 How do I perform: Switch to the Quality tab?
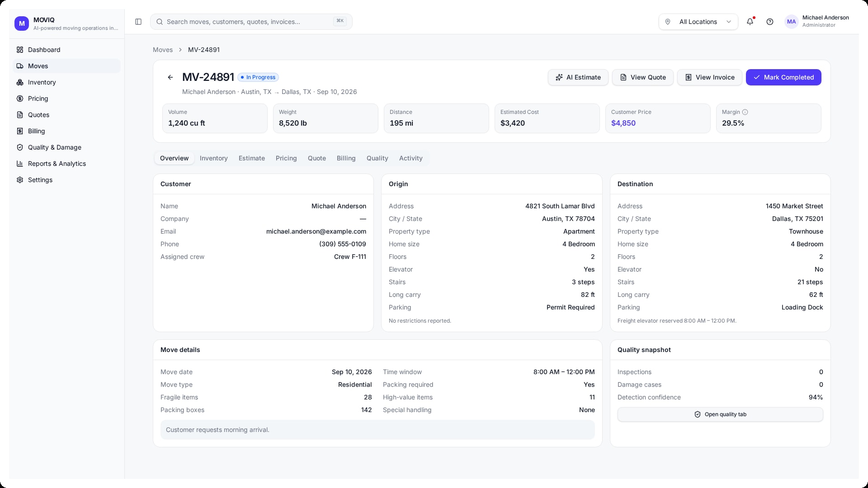[377, 158]
